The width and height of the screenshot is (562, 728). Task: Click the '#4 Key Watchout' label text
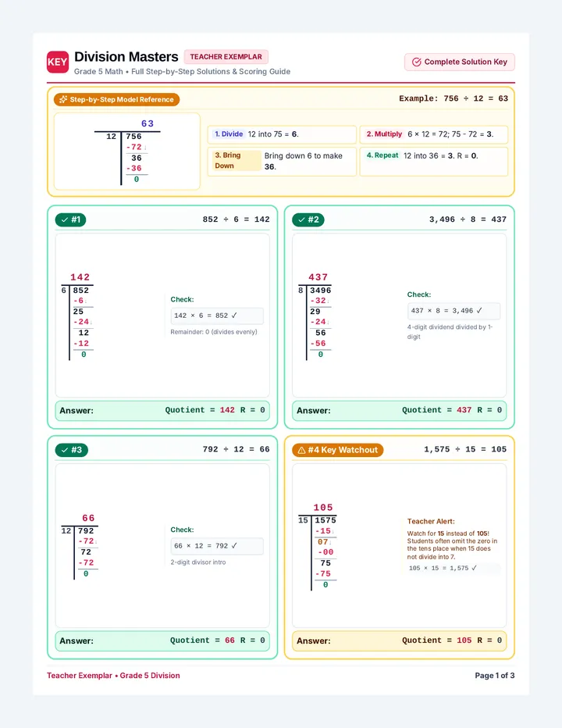(x=343, y=450)
